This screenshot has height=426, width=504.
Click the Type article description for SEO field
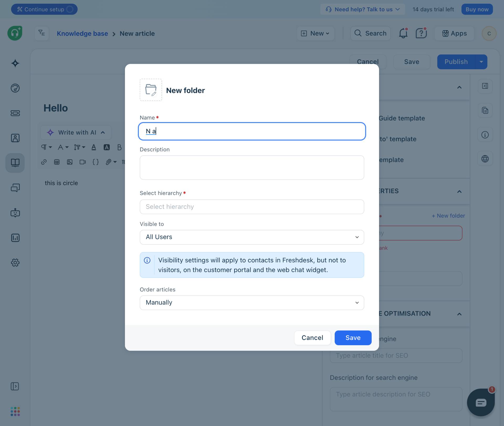click(396, 399)
